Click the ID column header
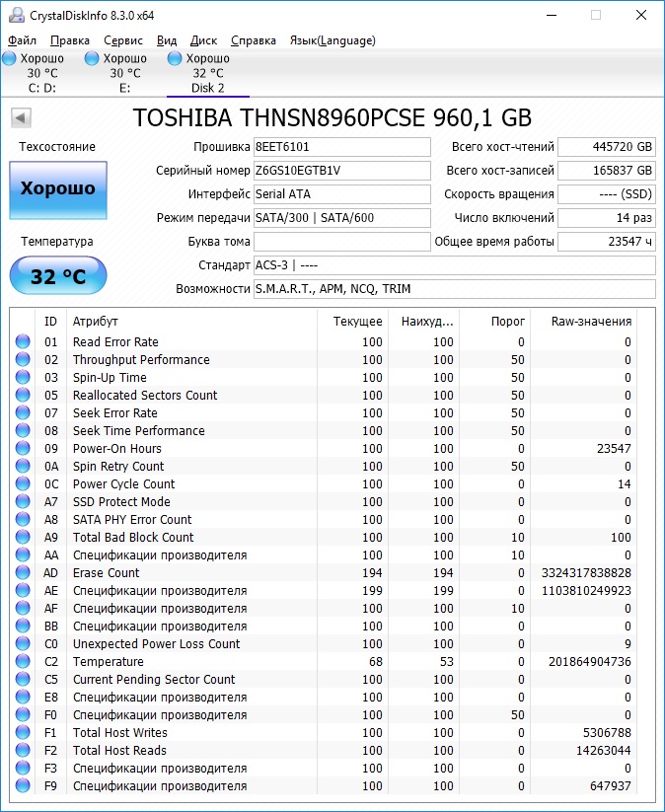Screen dimensions: 665x812 (x=50, y=321)
